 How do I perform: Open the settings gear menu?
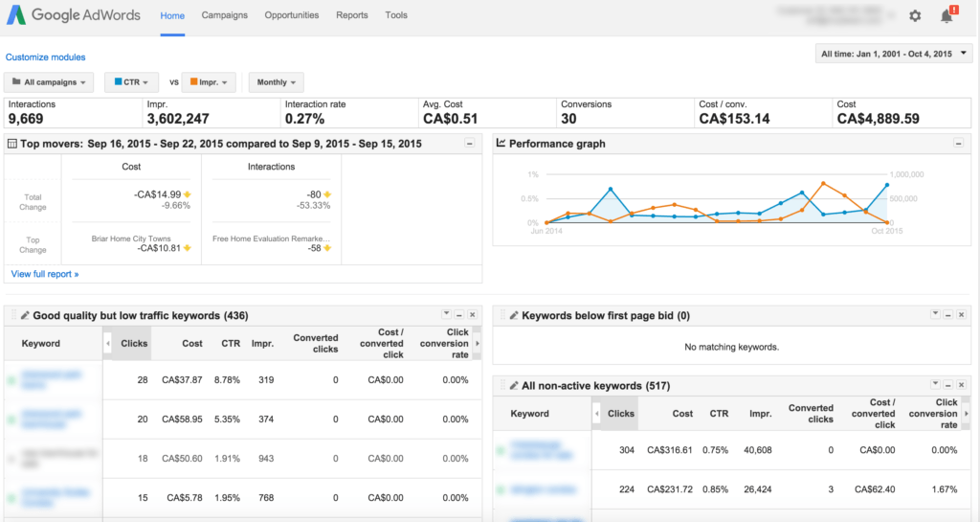coord(915,16)
